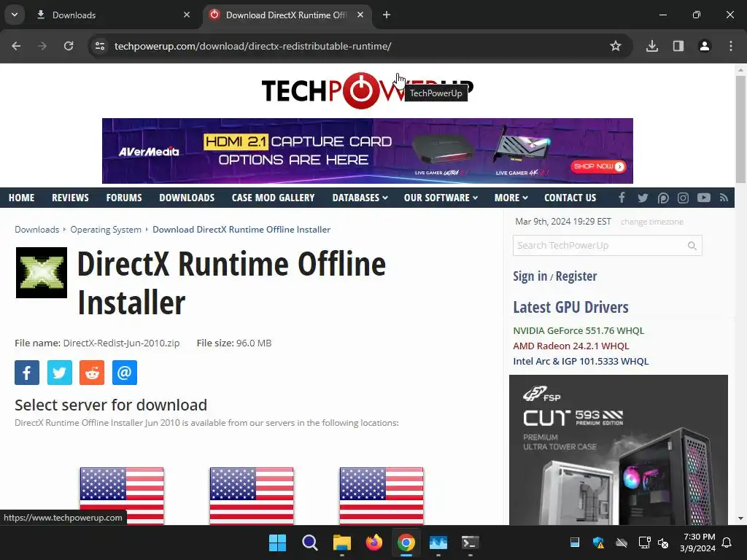
Task: Click the page vertical scrollbar thumb
Action: (740, 128)
